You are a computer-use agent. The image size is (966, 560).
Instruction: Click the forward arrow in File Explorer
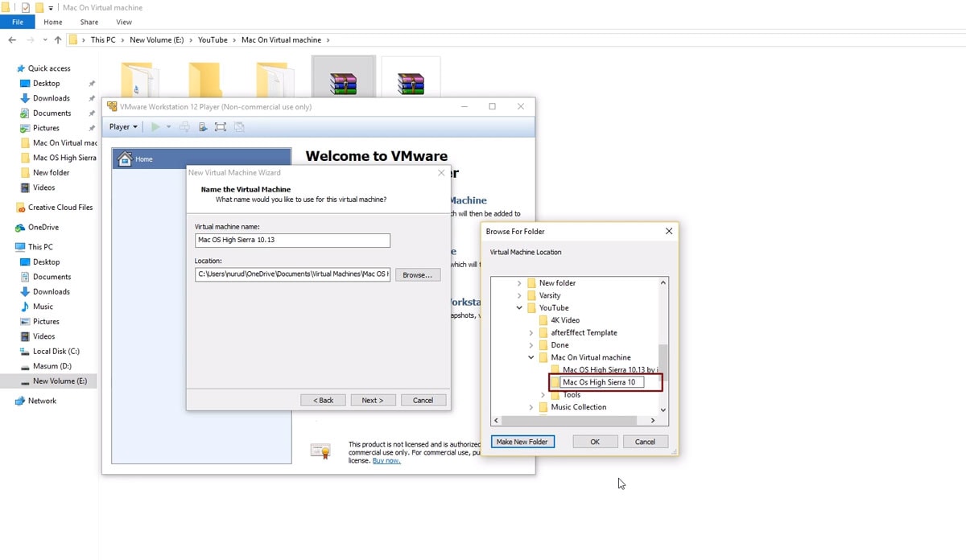pos(31,40)
